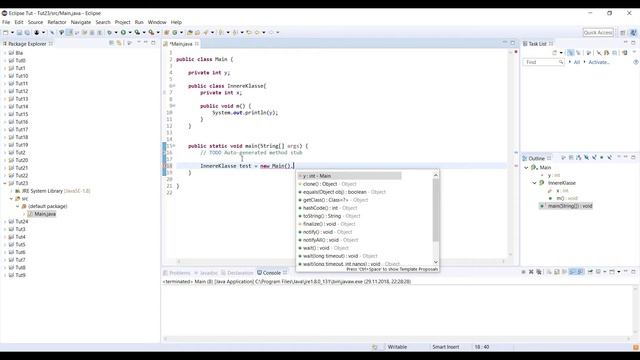This screenshot has width=640, height=360.
Task: Open the Refactor menu
Action: 57,22
